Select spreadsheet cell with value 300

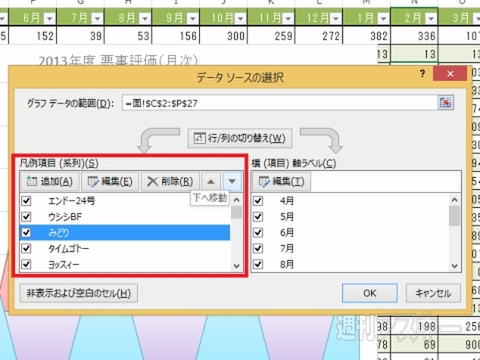pos(223,36)
